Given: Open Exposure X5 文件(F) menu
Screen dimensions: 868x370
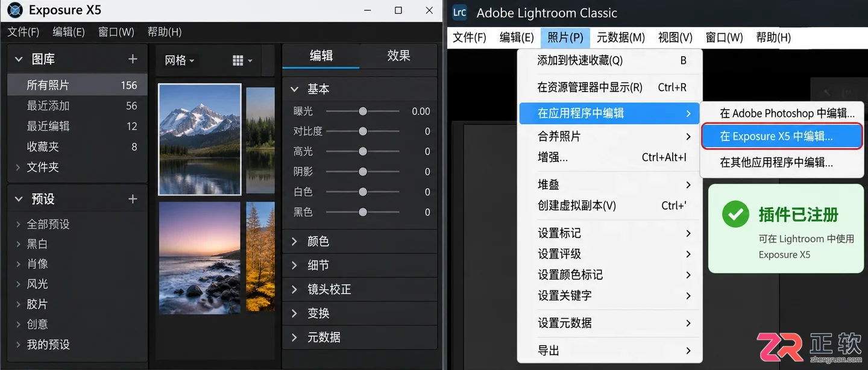Looking at the screenshot, I should point(24,32).
